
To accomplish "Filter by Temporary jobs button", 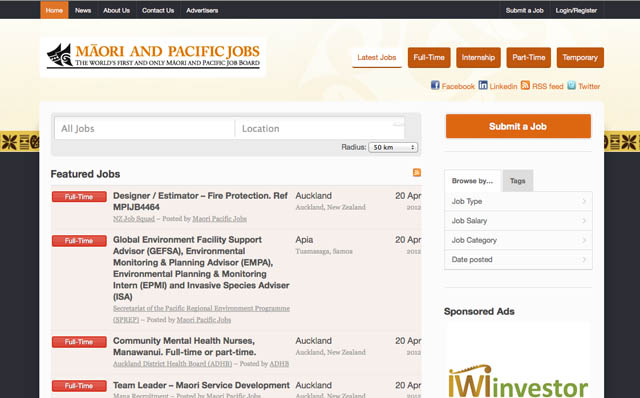I will [x=580, y=58].
